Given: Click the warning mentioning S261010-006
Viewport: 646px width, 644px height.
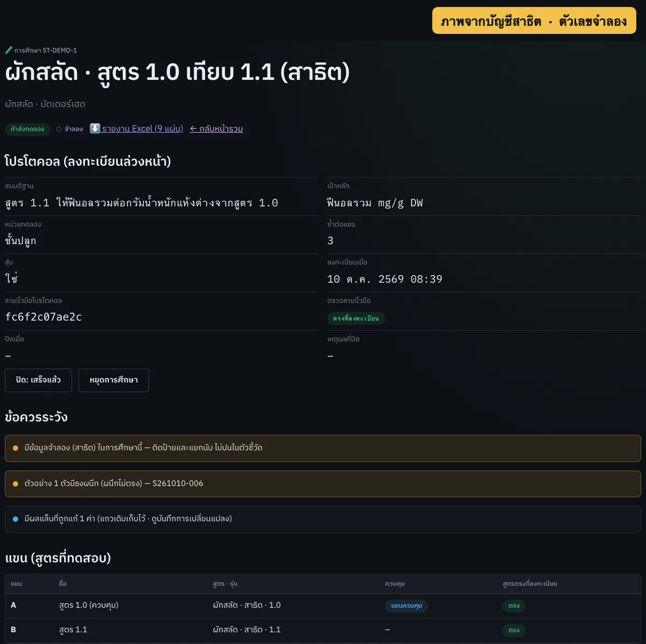Looking at the screenshot, I should 323,484.
